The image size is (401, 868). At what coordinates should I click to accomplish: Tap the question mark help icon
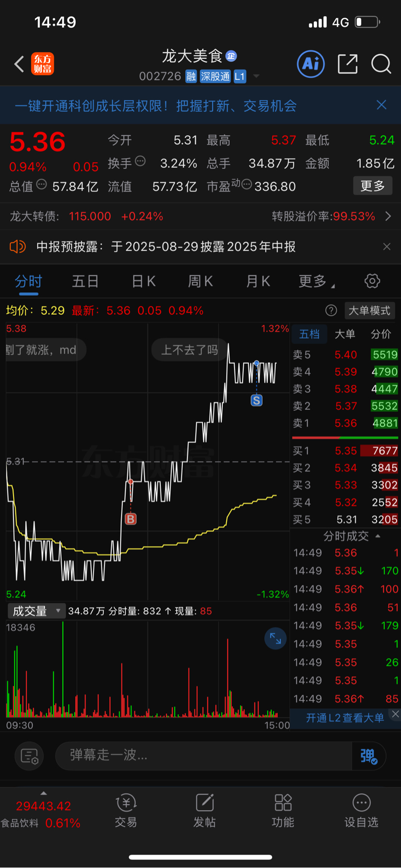tap(331, 311)
